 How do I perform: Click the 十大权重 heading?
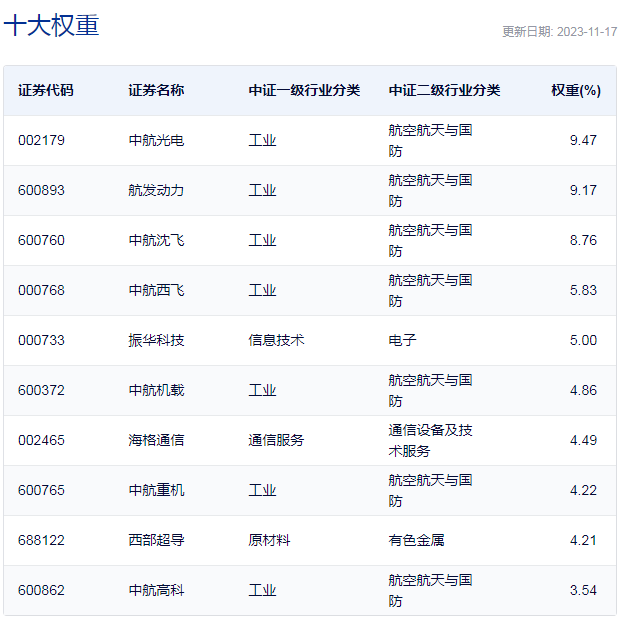point(51,25)
